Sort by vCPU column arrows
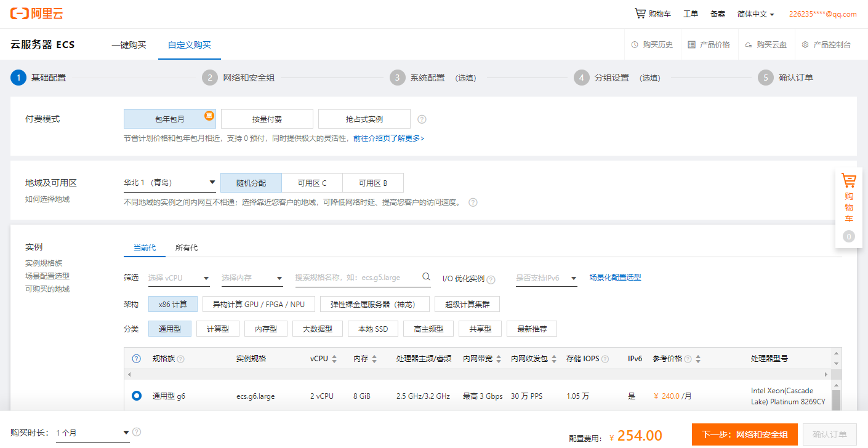The width and height of the screenshot is (868, 448). pyautogui.click(x=334, y=359)
